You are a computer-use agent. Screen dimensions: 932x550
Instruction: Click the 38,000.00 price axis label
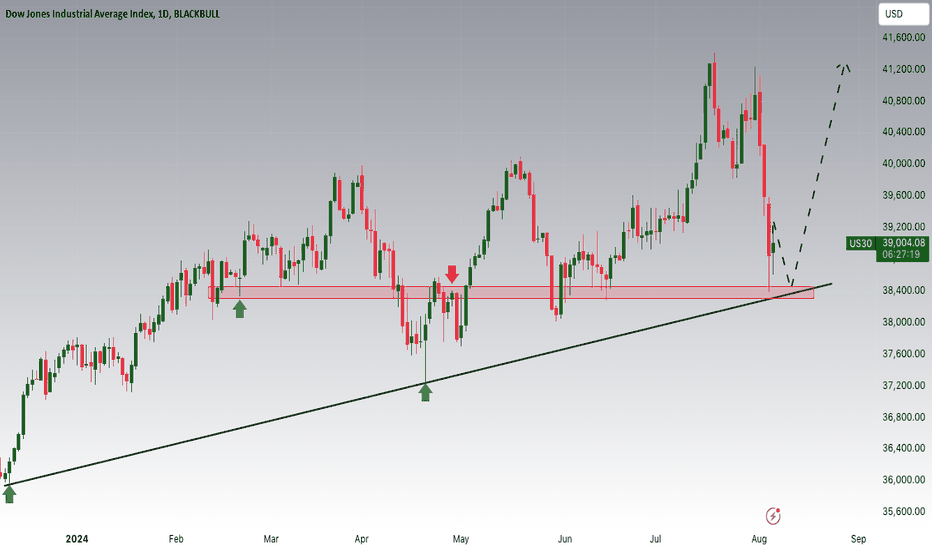[903, 322]
